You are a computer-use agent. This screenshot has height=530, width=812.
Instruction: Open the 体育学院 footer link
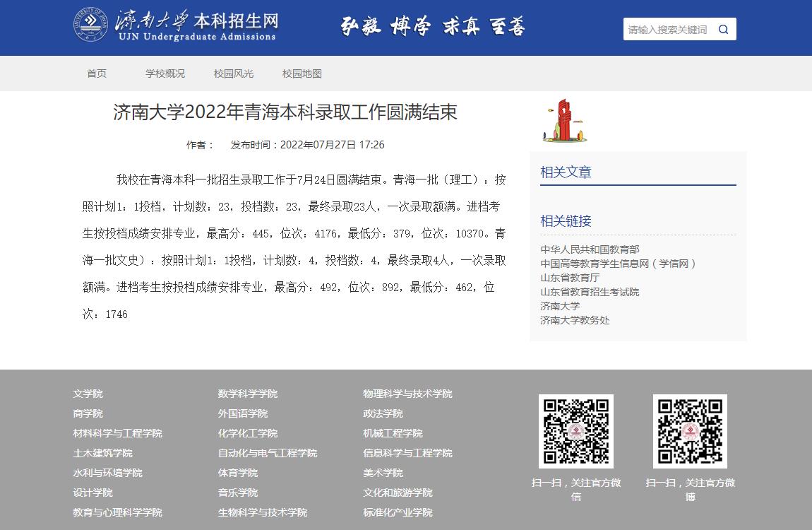coord(238,473)
